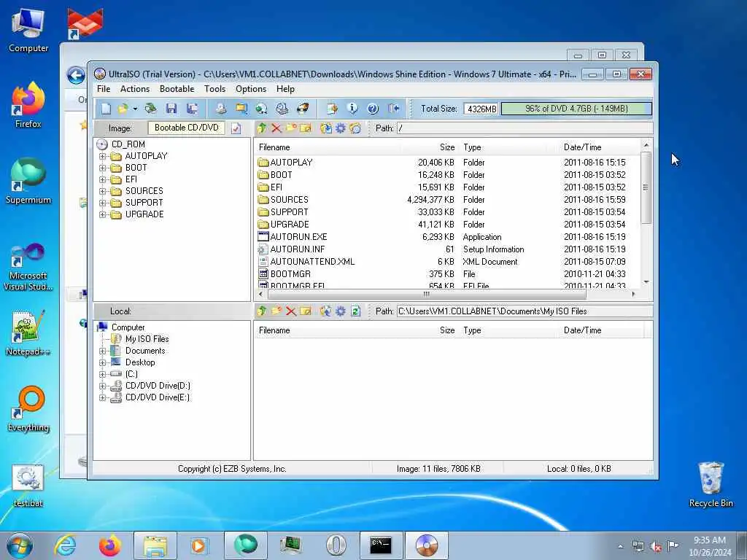The width and height of the screenshot is (747, 560).
Task: Expand the SOURCES tree node
Action: pos(102,192)
